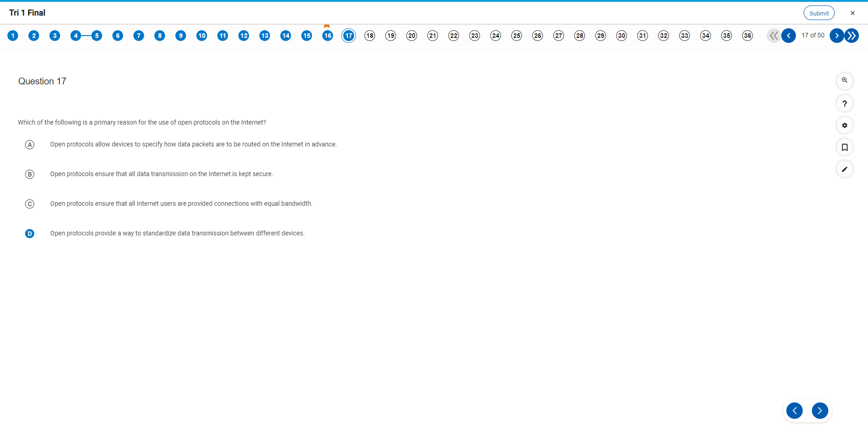This screenshot has width=868, height=438.
Task: Open the zoom magnifier tool
Action: tap(844, 81)
